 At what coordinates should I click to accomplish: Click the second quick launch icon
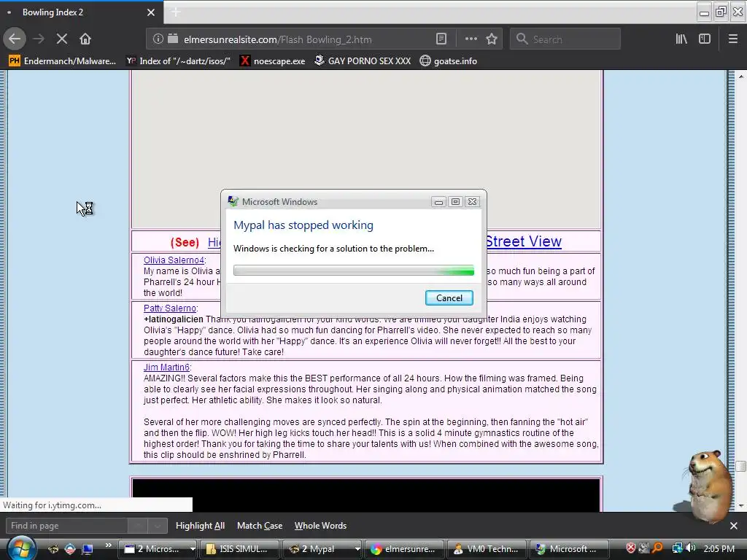[70, 549]
